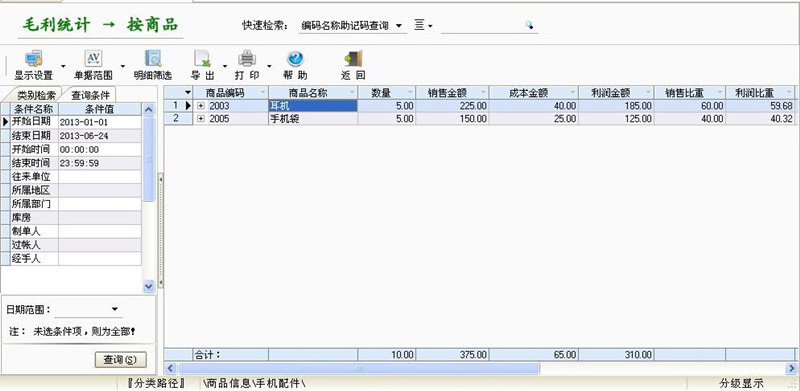Select the 225.00 sales amount cell
The height and width of the screenshot is (391, 800).
[x=452, y=106]
